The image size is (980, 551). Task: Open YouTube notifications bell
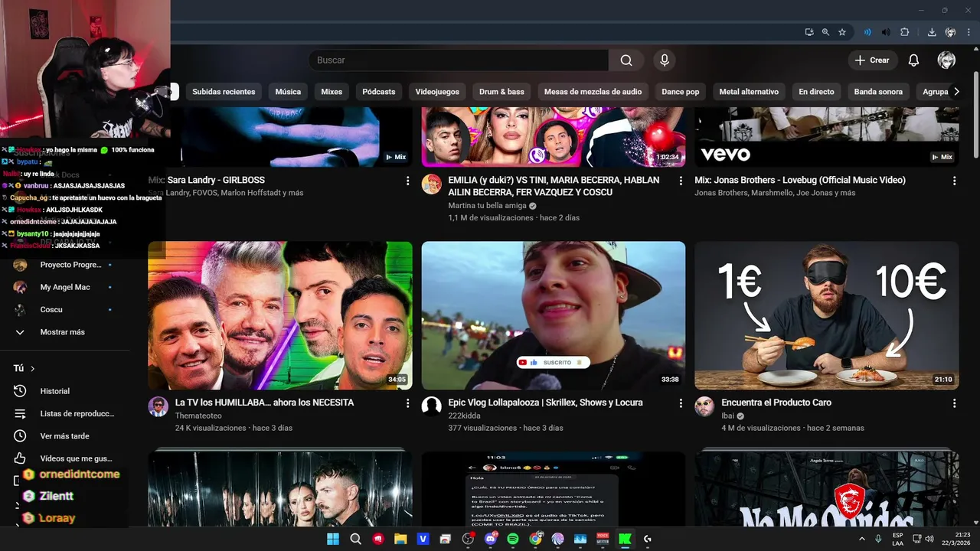click(913, 60)
